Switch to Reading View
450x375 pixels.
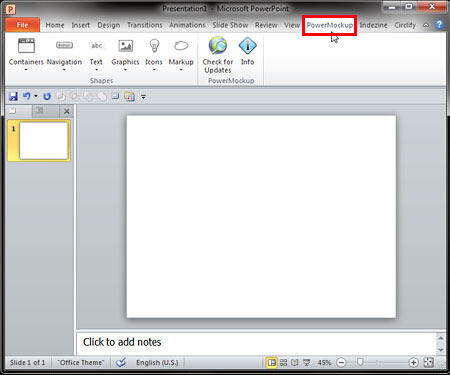point(295,362)
